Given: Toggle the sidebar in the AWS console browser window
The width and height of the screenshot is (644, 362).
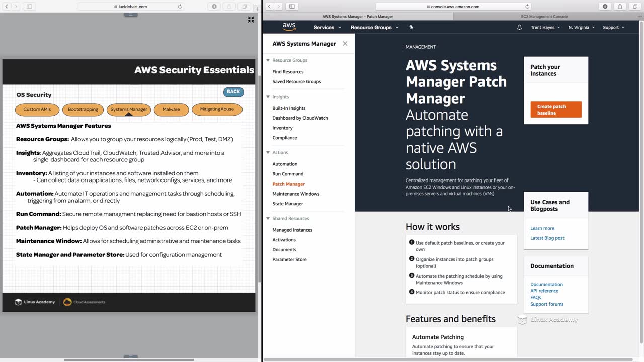Looking at the screenshot, I should click(x=292, y=7).
